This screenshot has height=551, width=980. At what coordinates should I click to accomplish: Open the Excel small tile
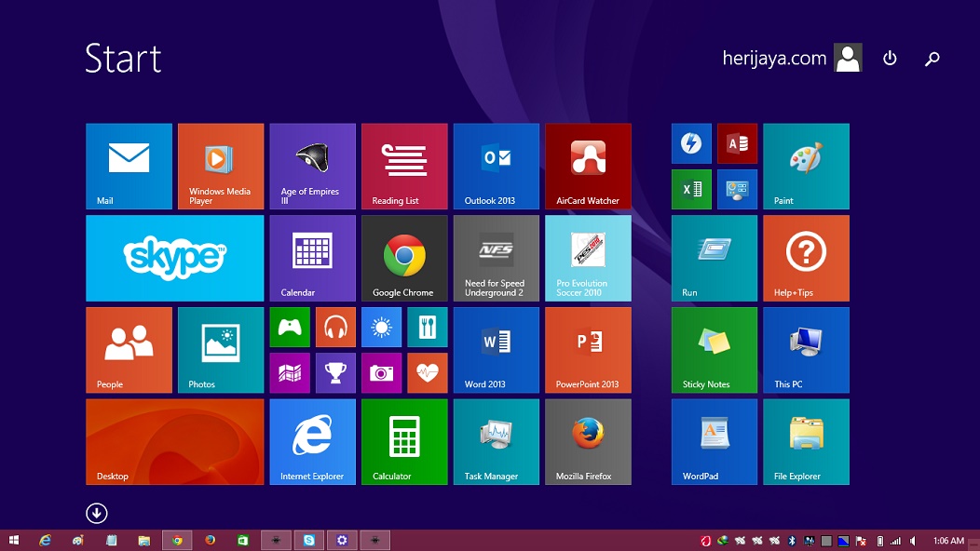(691, 189)
